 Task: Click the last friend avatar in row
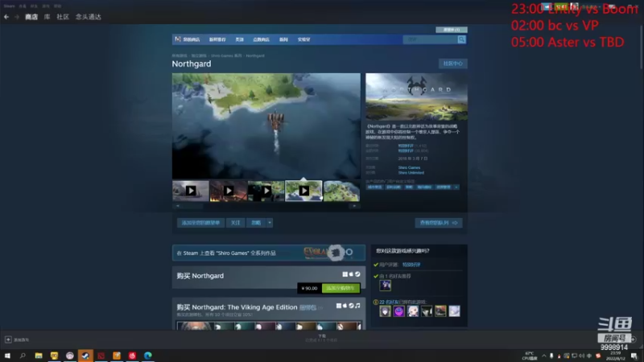click(x=454, y=311)
